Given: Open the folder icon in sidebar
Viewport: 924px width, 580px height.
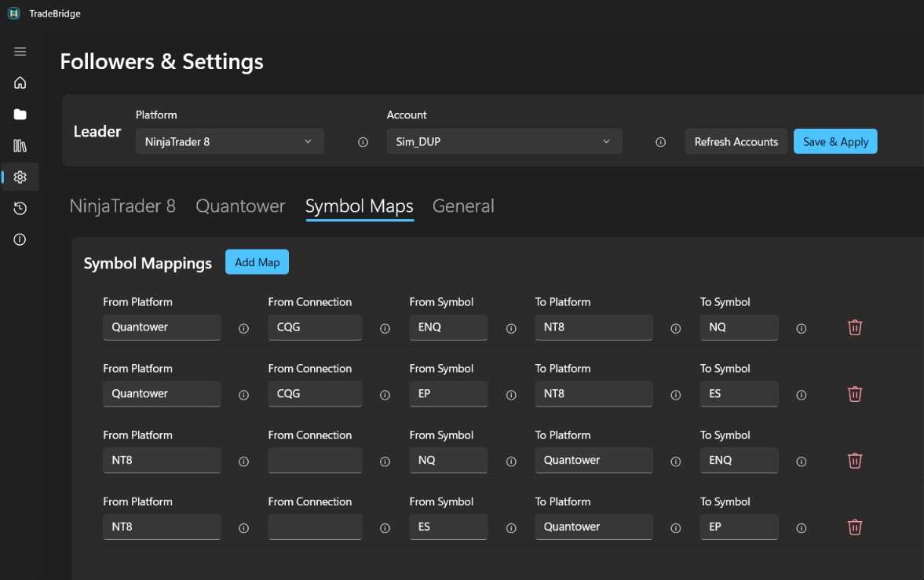Looking at the screenshot, I should click(x=20, y=115).
